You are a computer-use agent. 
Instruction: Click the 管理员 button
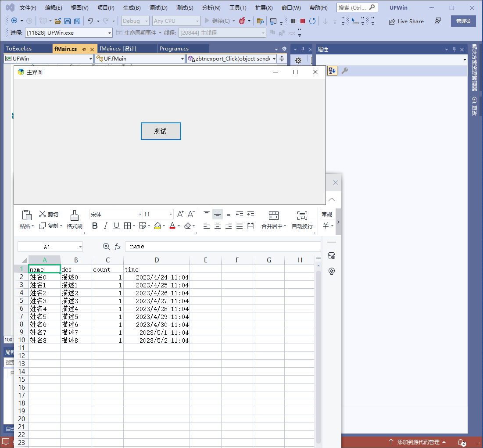tap(463, 21)
